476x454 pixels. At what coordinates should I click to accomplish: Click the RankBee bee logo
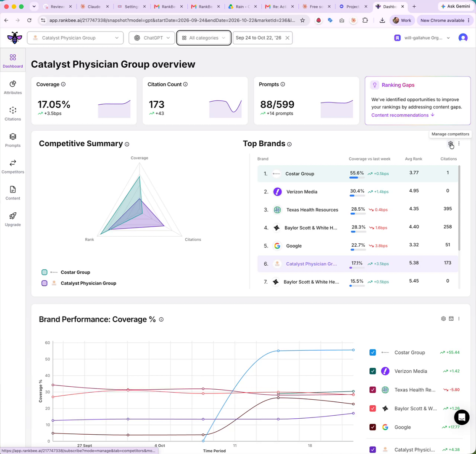[15, 38]
